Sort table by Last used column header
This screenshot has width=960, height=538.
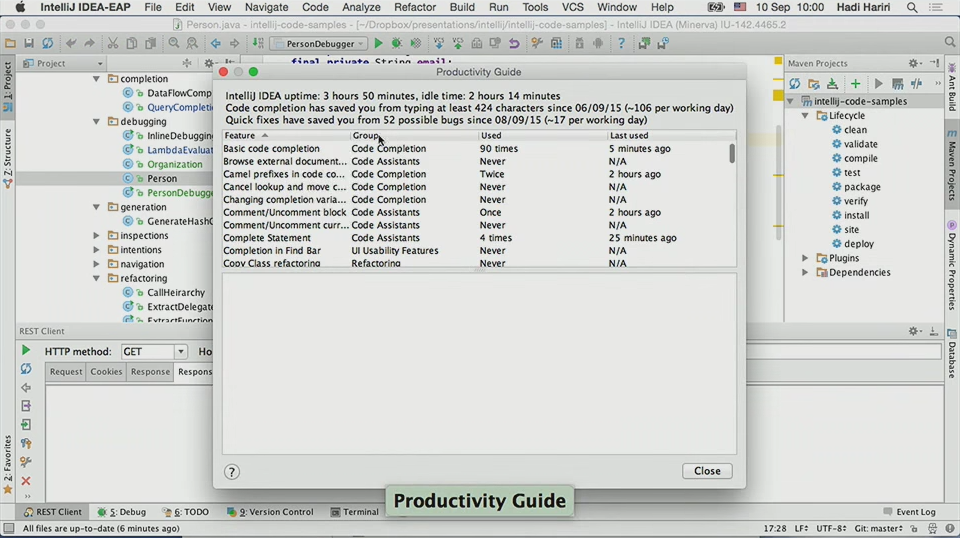click(x=671, y=136)
